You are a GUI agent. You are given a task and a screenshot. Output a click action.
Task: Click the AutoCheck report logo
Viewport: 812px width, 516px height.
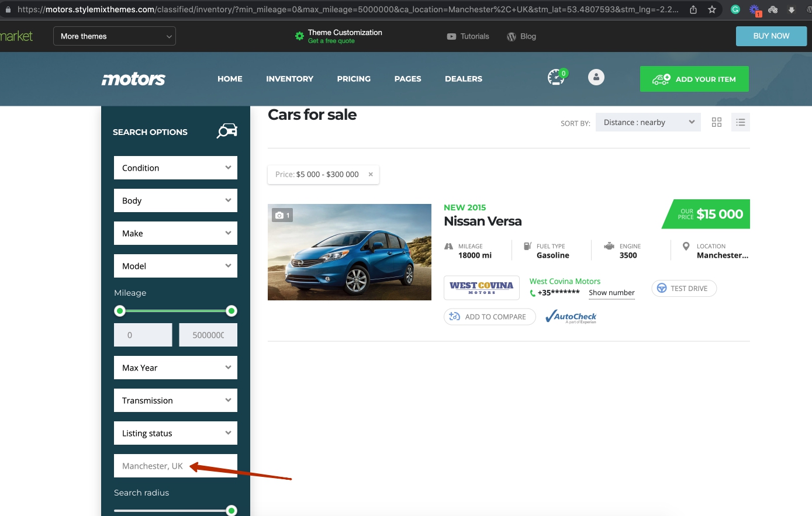pyautogui.click(x=571, y=317)
